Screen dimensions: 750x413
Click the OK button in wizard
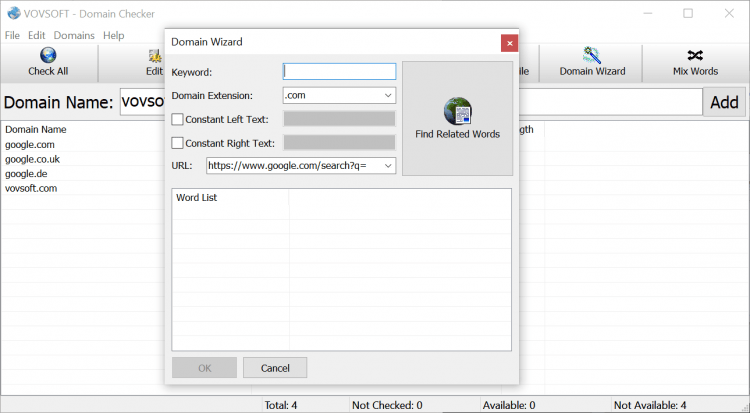(204, 368)
